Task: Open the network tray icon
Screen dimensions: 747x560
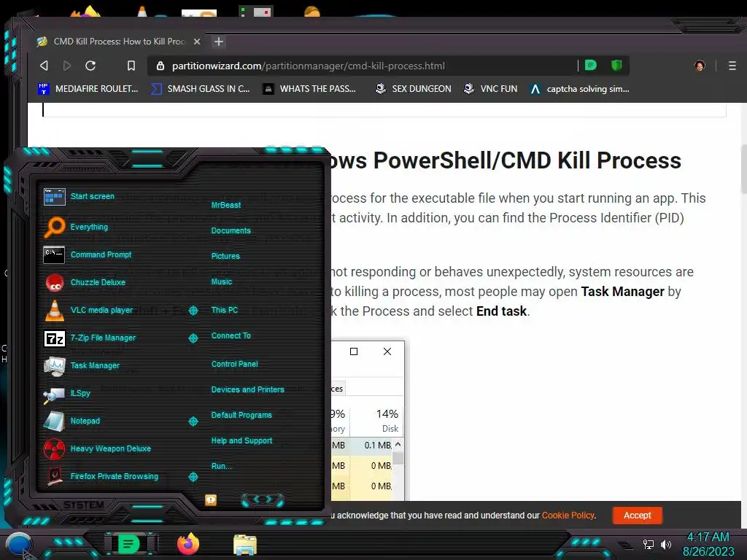Action: click(x=648, y=544)
